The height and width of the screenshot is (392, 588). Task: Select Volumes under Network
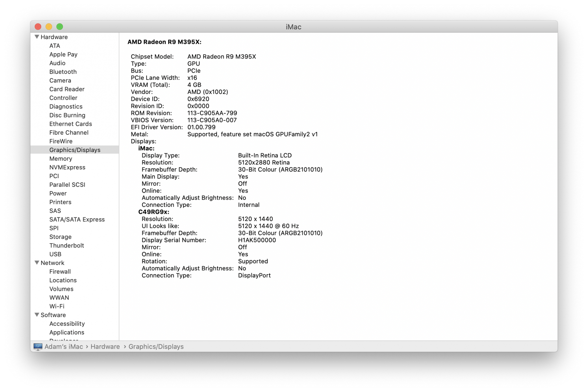61,289
